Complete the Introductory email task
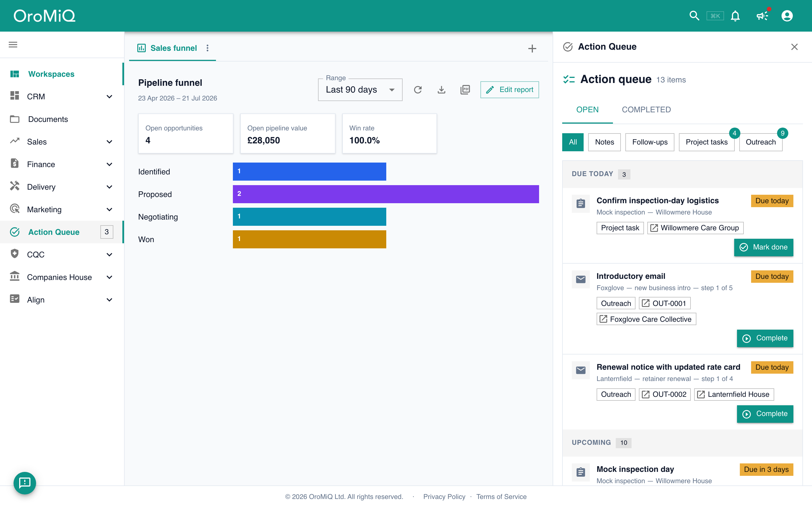The image size is (812, 508). pos(765,338)
